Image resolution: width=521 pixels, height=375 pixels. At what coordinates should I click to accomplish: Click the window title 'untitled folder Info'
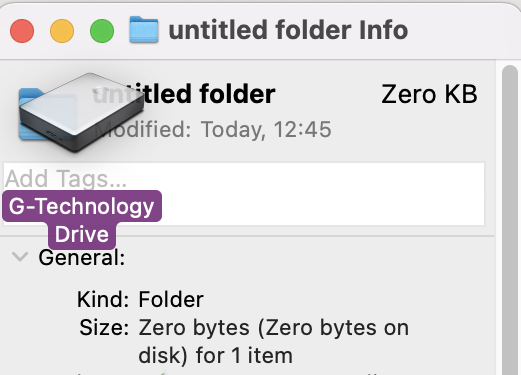pyautogui.click(x=288, y=30)
